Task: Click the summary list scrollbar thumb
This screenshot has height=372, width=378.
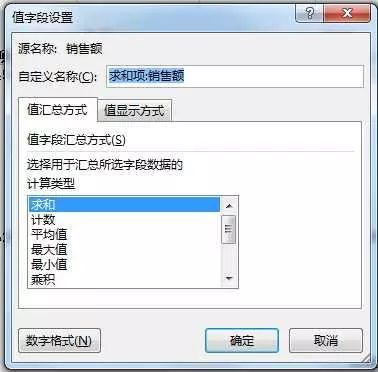Action: click(x=229, y=229)
